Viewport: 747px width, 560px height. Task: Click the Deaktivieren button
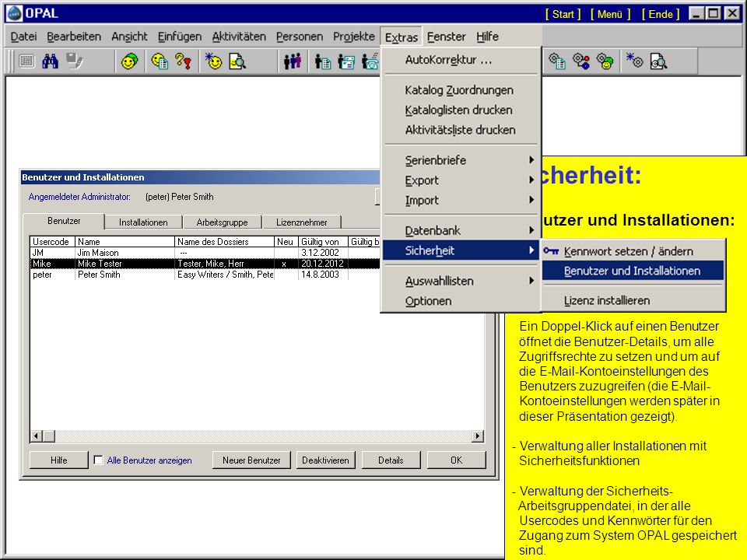325,460
